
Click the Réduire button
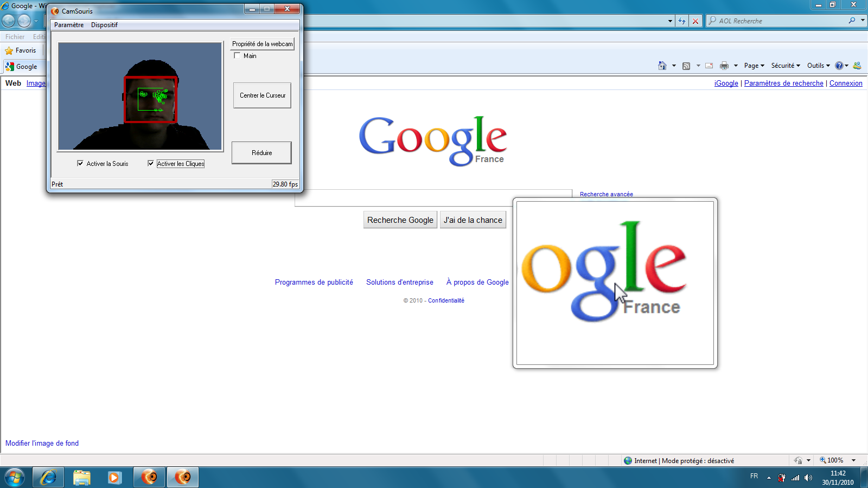click(261, 153)
